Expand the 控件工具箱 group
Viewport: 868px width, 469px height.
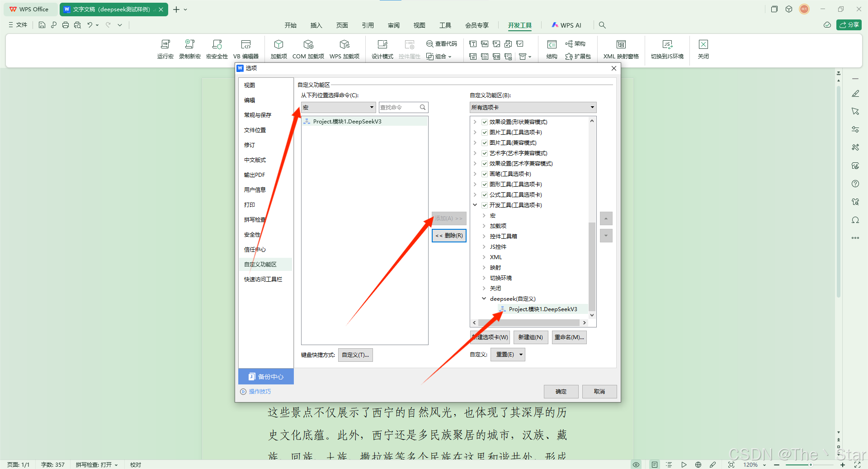[x=484, y=236]
